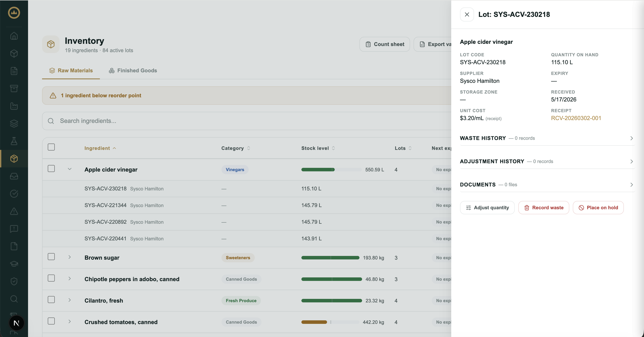This screenshot has width=644, height=337.
Task: Check the Brown sugar row checkbox
Action: click(51, 257)
